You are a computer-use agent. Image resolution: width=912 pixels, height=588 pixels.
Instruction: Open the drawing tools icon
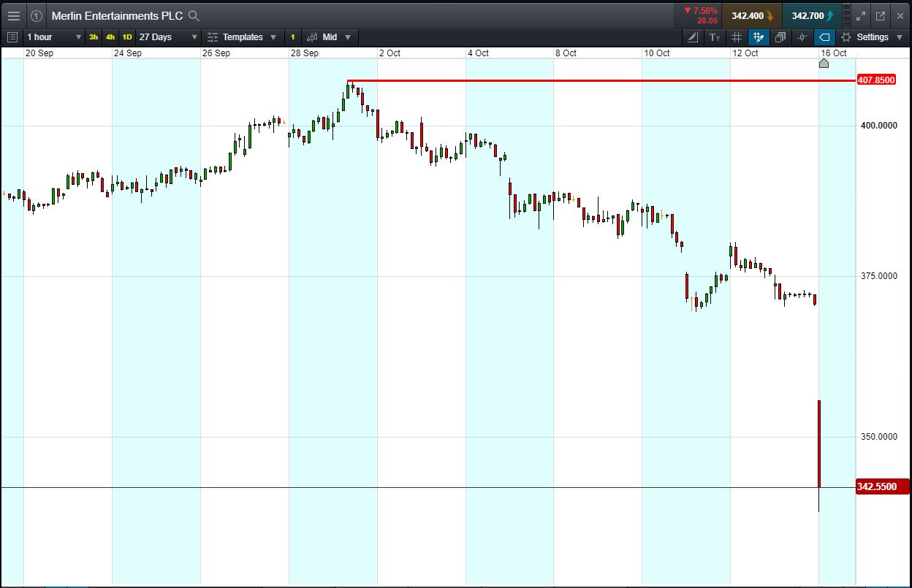click(693, 37)
